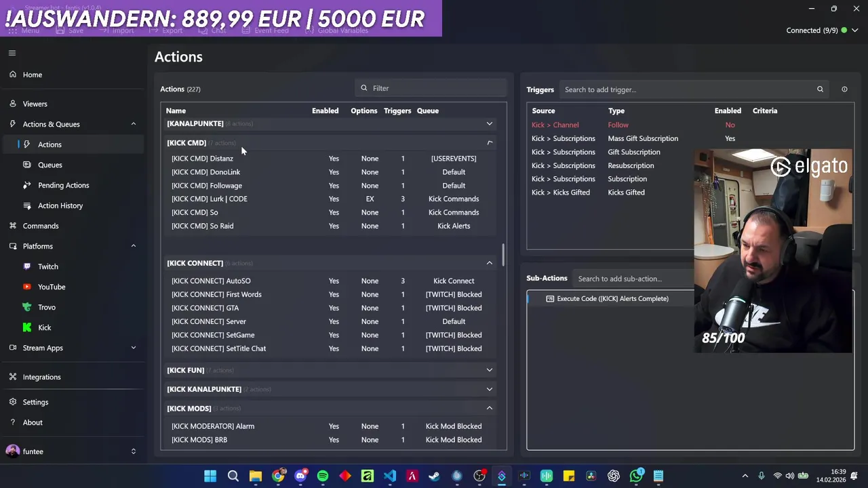This screenshot has height=488, width=868.
Task: Collapse the Platforms sidebar section
Action: [134, 246]
